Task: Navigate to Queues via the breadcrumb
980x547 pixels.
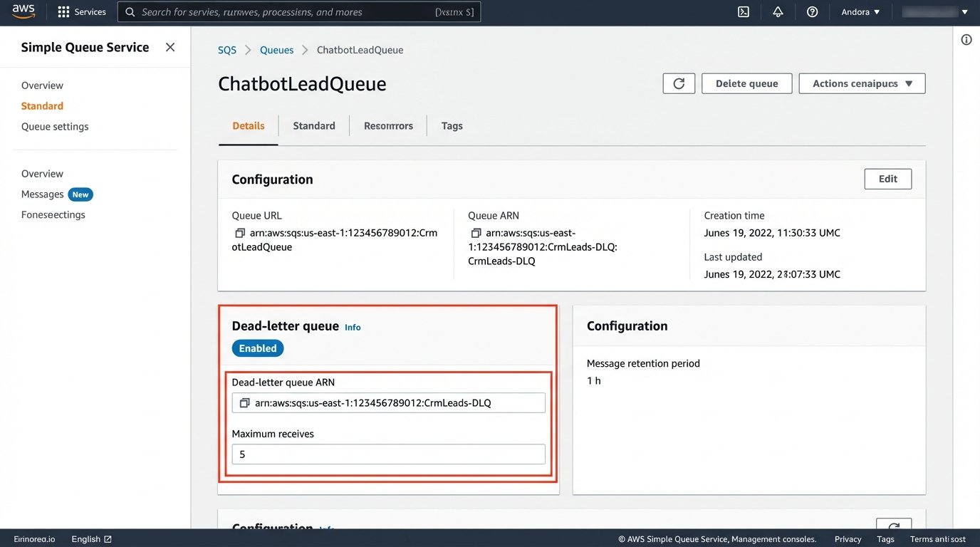Action: (x=276, y=50)
